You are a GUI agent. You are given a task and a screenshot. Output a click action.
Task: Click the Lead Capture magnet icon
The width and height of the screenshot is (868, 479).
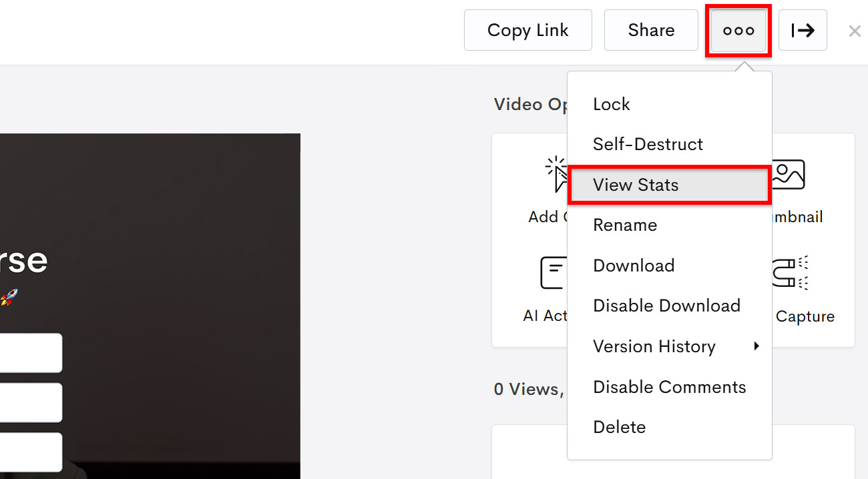click(x=791, y=272)
